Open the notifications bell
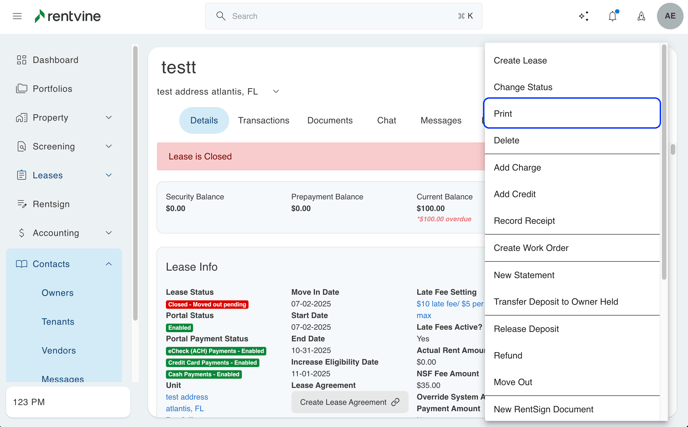The height and width of the screenshot is (427, 688). 612,16
